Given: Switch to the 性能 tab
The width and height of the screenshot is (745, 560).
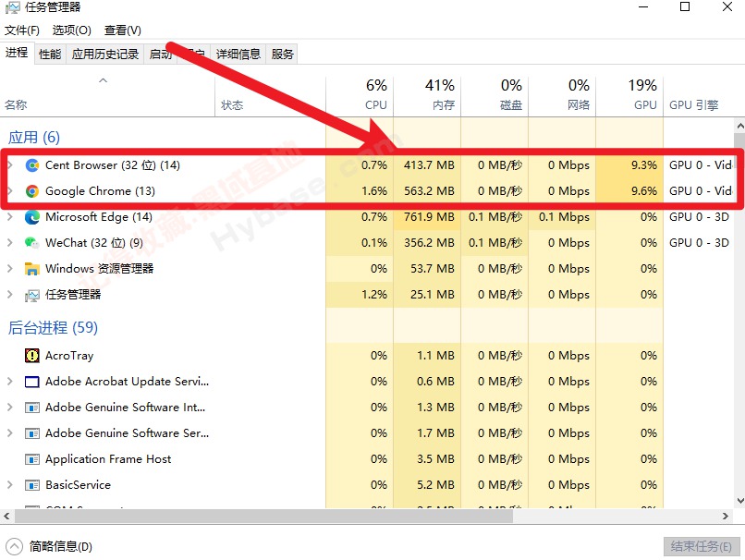Looking at the screenshot, I should pyautogui.click(x=50, y=55).
